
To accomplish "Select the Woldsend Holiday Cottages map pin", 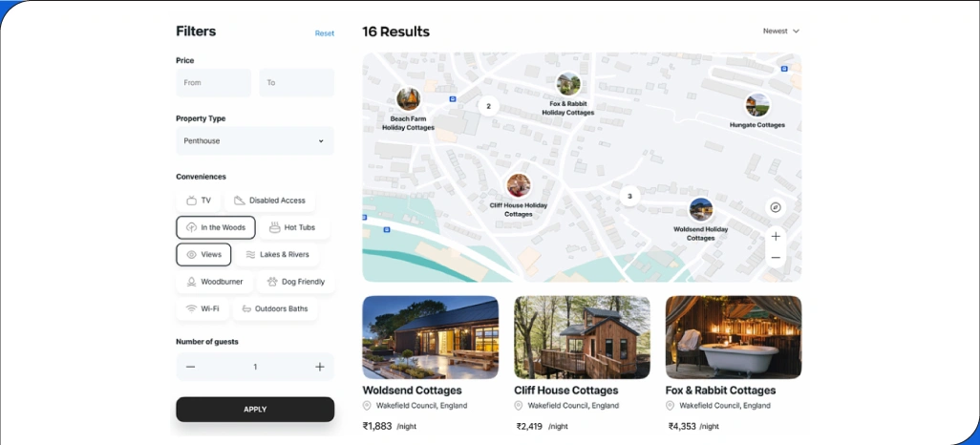I will pos(701,209).
